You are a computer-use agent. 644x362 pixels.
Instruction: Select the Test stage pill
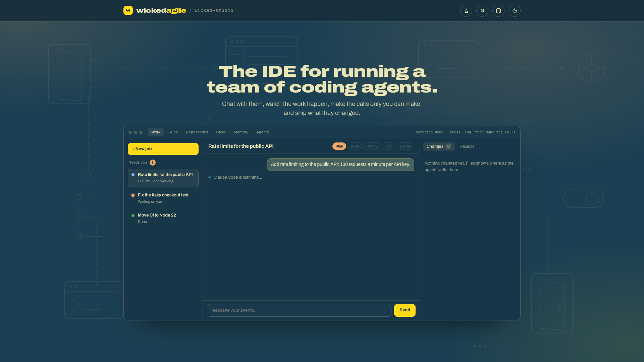point(389,146)
